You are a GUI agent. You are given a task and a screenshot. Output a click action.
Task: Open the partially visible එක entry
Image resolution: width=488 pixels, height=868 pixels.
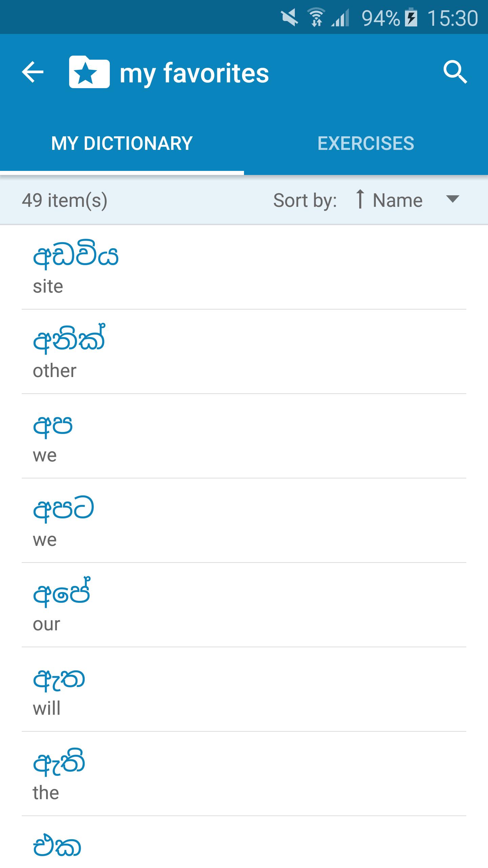pyautogui.click(x=244, y=842)
